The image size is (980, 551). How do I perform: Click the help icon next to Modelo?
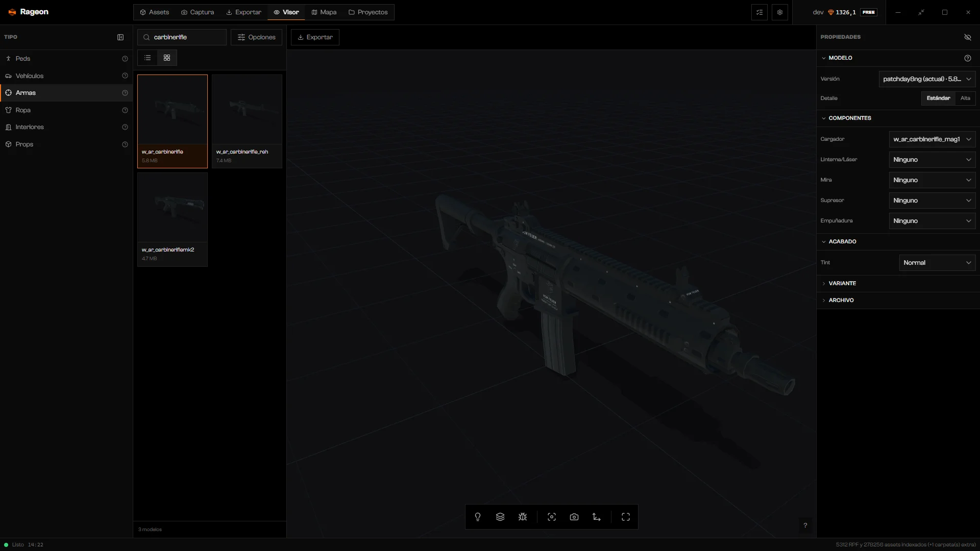click(x=968, y=58)
